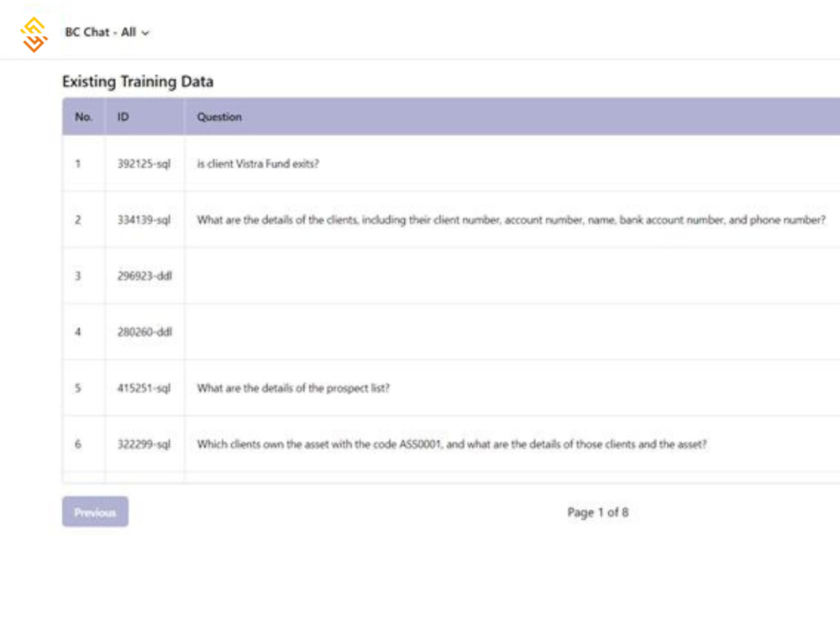The height and width of the screenshot is (630, 840).
Task: Click the question about client number and phone number
Action: pos(511,219)
